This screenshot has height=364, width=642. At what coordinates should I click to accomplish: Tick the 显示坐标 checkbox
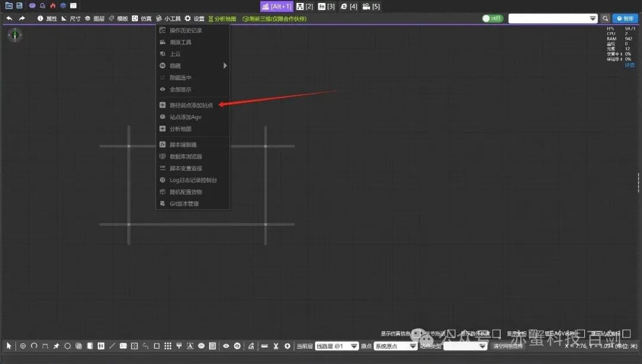[x=533, y=334]
